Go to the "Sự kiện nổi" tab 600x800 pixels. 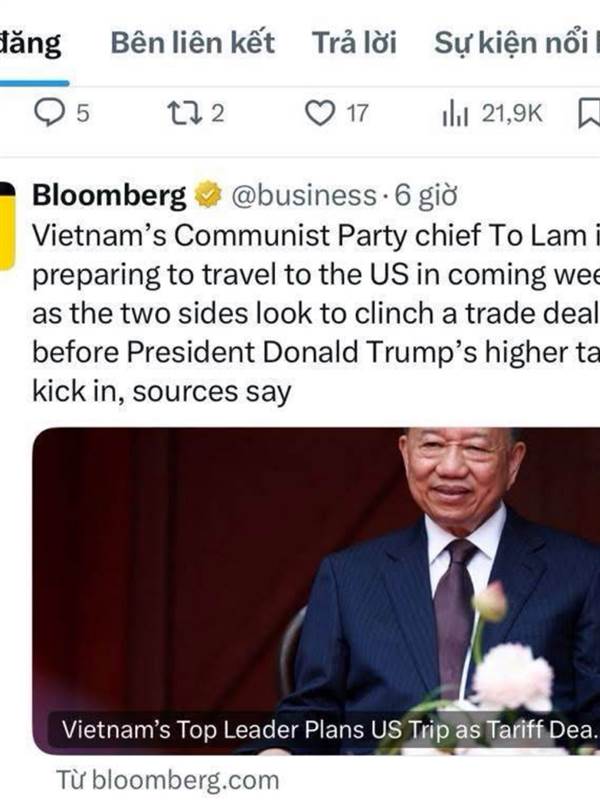click(x=516, y=43)
